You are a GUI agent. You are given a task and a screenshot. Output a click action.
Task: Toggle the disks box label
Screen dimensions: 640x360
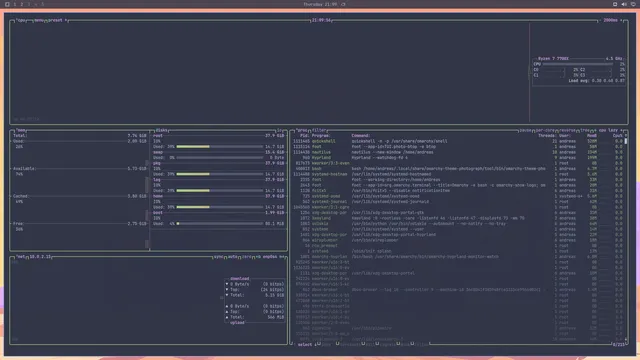(161, 131)
